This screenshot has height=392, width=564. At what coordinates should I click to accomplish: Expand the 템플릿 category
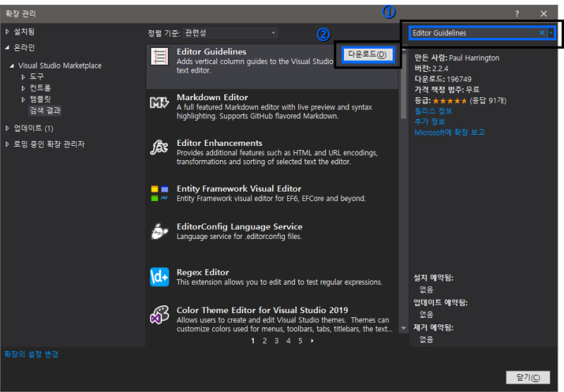coord(23,99)
